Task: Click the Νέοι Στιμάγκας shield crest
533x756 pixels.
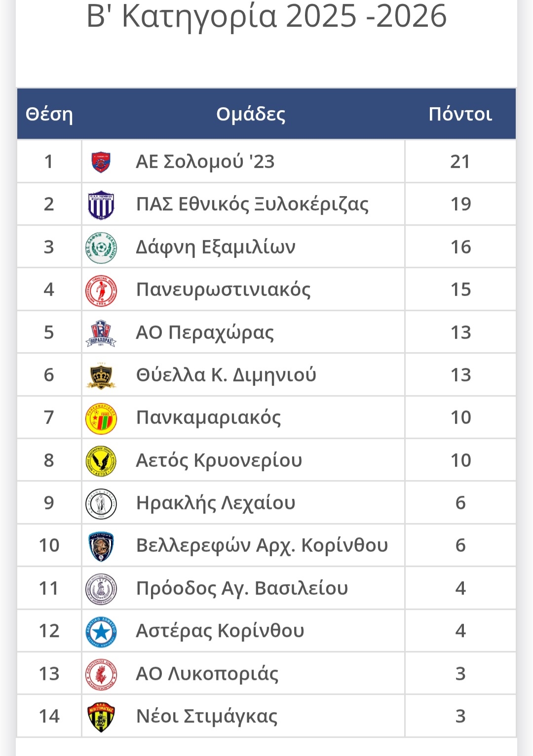Action: coord(101,716)
